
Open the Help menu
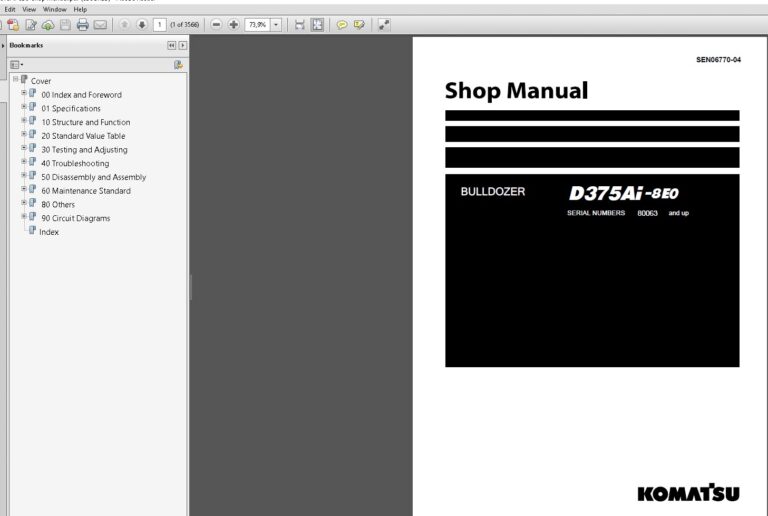pyautogui.click(x=80, y=9)
